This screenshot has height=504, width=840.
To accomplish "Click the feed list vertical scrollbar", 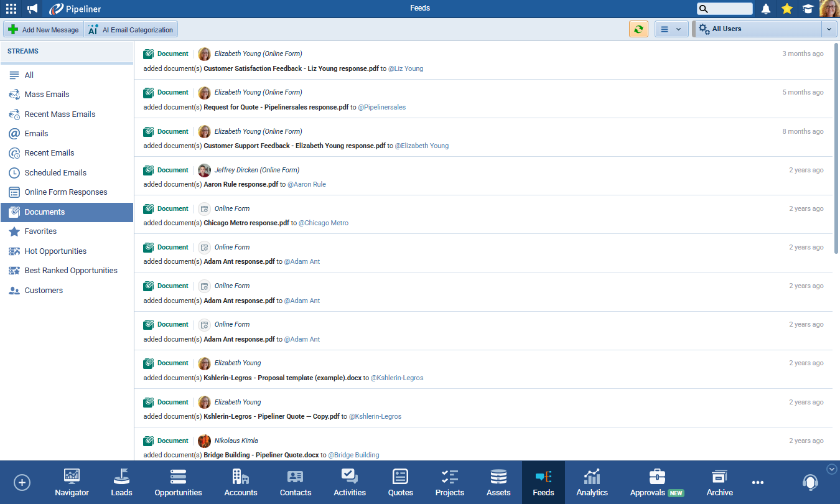I will click(x=836, y=148).
